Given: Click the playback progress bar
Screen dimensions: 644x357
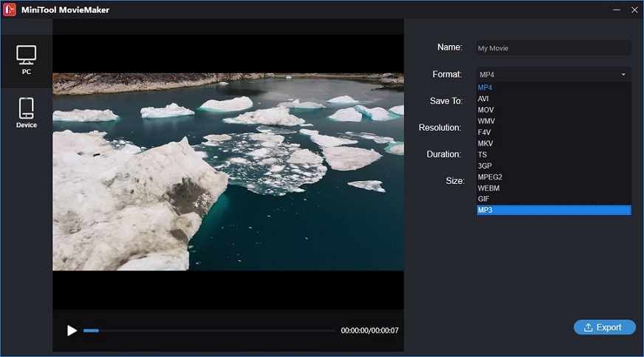Looking at the screenshot, I should click(x=209, y=330).
